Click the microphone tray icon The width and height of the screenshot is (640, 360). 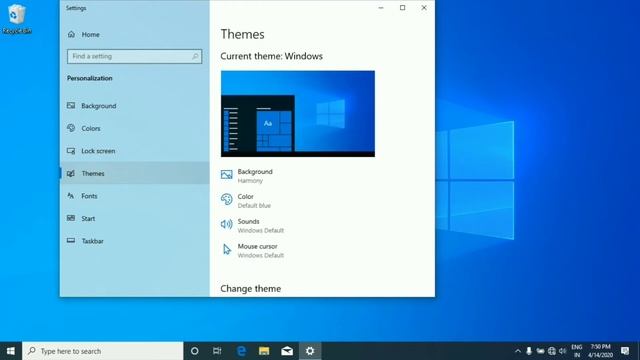pyautogui.click(x=529, y=351)
